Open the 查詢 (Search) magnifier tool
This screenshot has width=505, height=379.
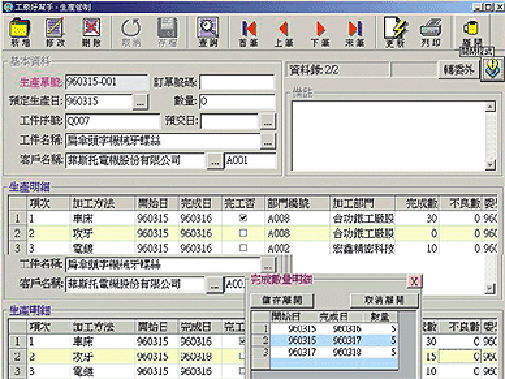[x=208, y=32]
